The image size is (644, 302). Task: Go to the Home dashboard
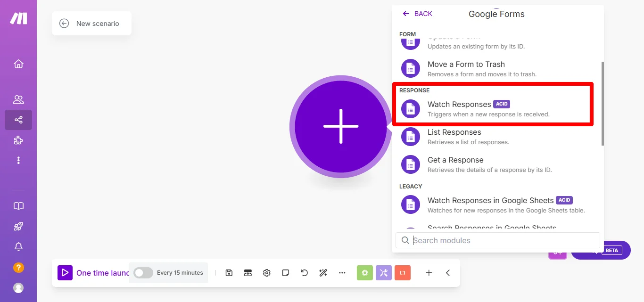pos(18,64)
